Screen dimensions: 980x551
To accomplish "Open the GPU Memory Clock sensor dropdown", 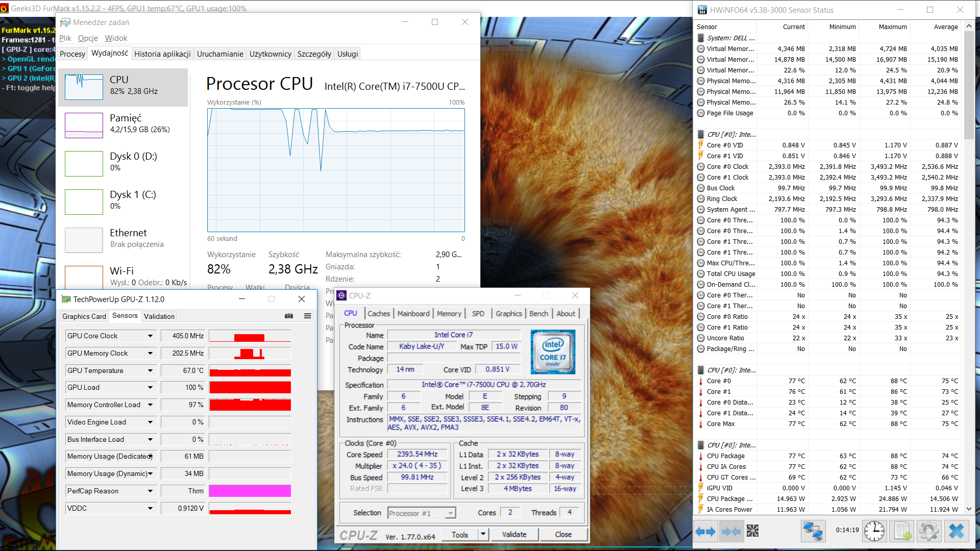I will pos(150,354).
